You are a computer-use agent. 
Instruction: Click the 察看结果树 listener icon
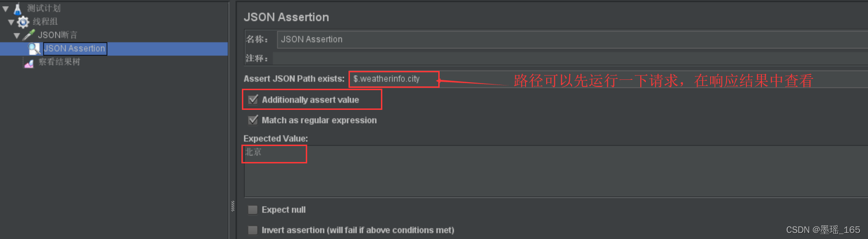pos(29,62)
